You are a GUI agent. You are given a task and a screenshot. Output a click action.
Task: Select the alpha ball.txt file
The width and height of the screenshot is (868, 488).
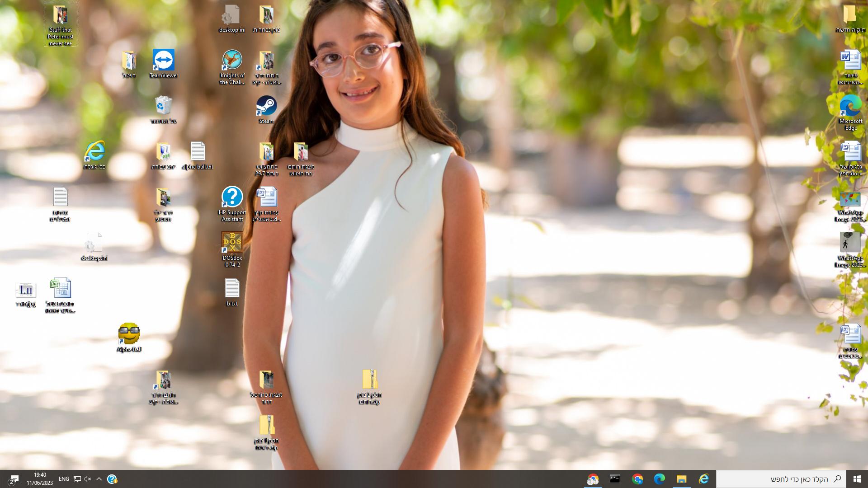[x=198, y=155]
